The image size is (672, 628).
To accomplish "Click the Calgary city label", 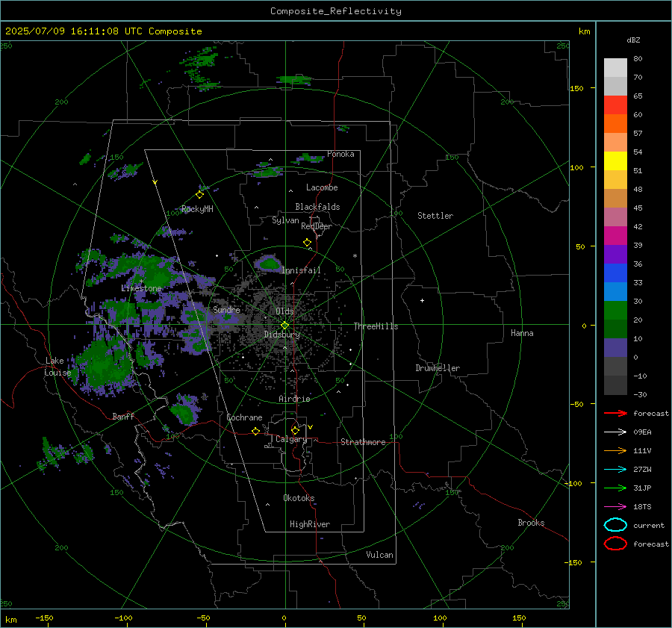I will pyautogui.click(x=291, y=439).
